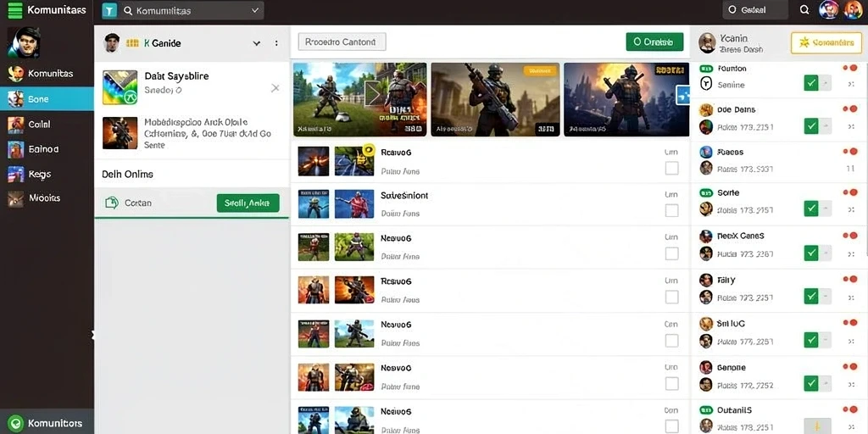
Task: Open the Mobedicspcioo Arck Ojoile item
Action: point(192,133)
